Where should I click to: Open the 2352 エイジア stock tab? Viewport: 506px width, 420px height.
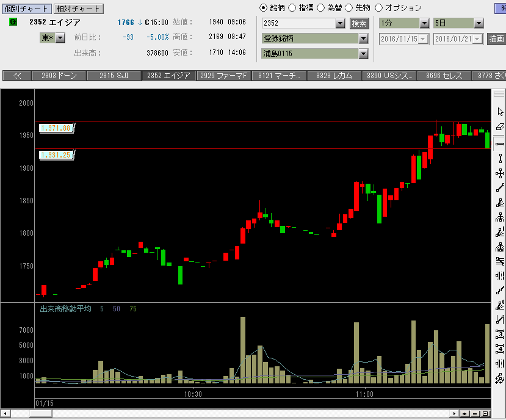[169, 76]
